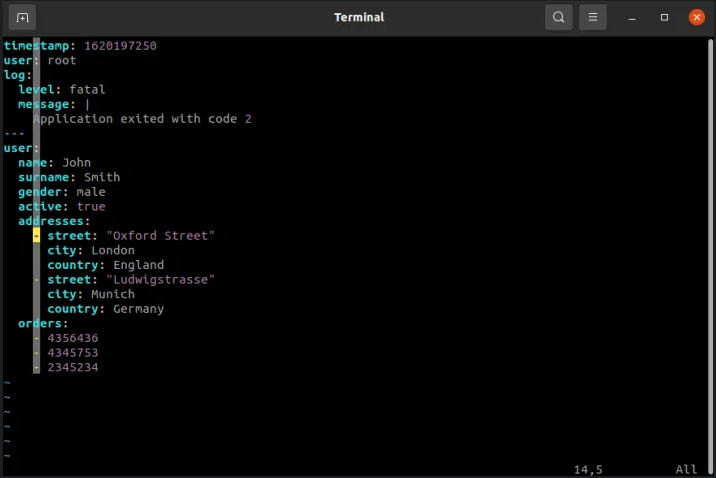Click the 'name' key
Image resolution: width=716 pixels, height=478 pixels.
click(x=32, y=163)
